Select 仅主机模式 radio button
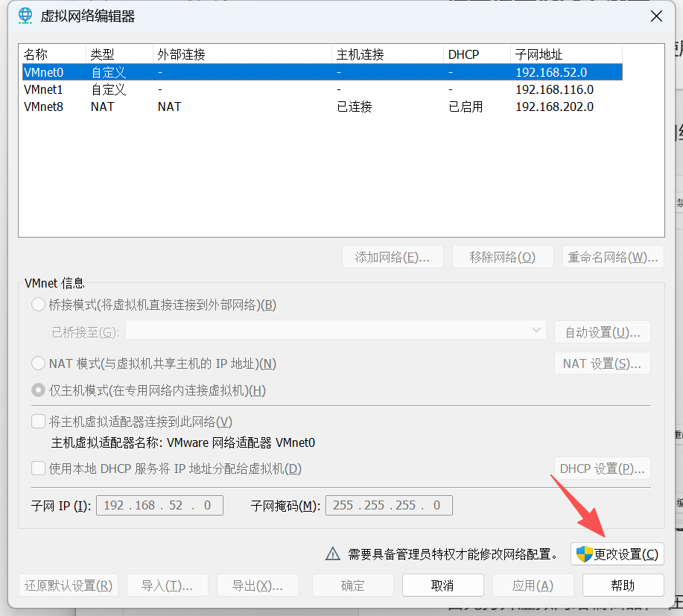This screenshot has width=683, height=616. (x=38, y=390)
